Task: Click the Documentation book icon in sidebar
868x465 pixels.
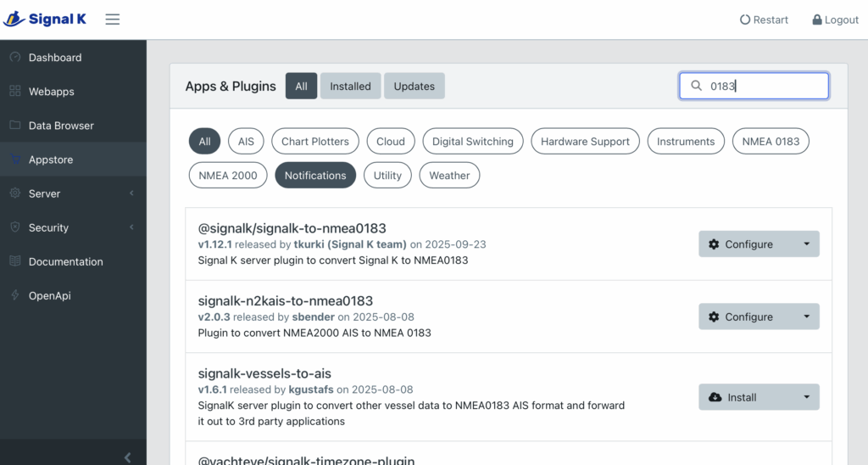Action: 14,261
